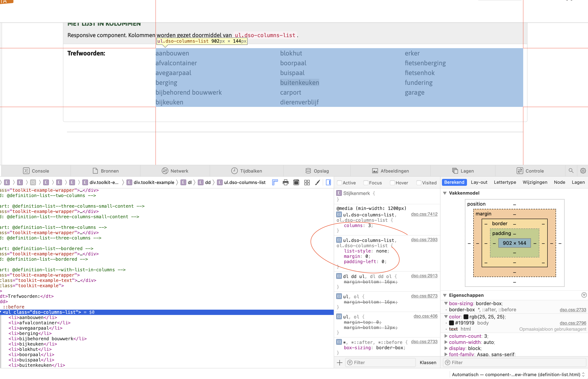Open Web Inspector settings via gear icon

tap(583, 171)
